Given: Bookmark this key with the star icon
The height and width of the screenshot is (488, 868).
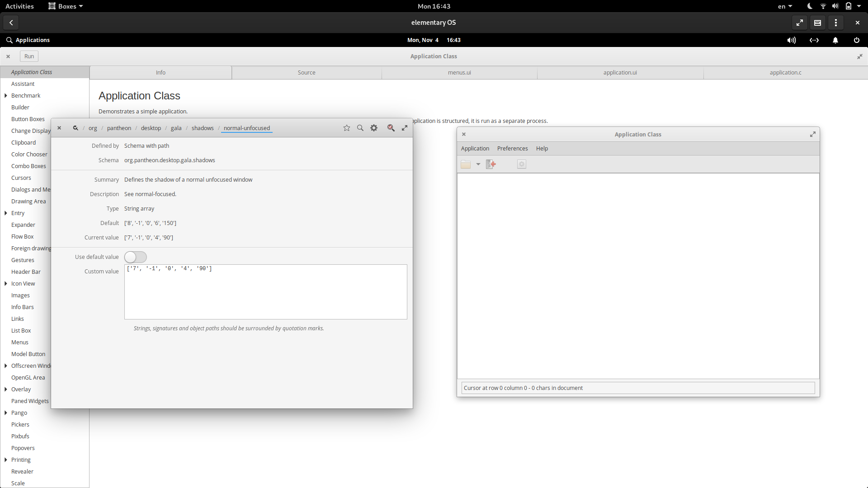Looking at the screenshot, I should [347, 128].
